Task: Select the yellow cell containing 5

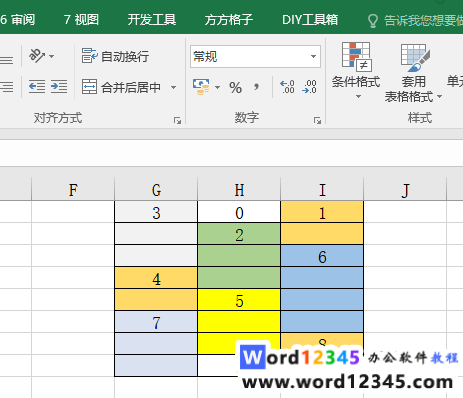Action: click(239, 300)
